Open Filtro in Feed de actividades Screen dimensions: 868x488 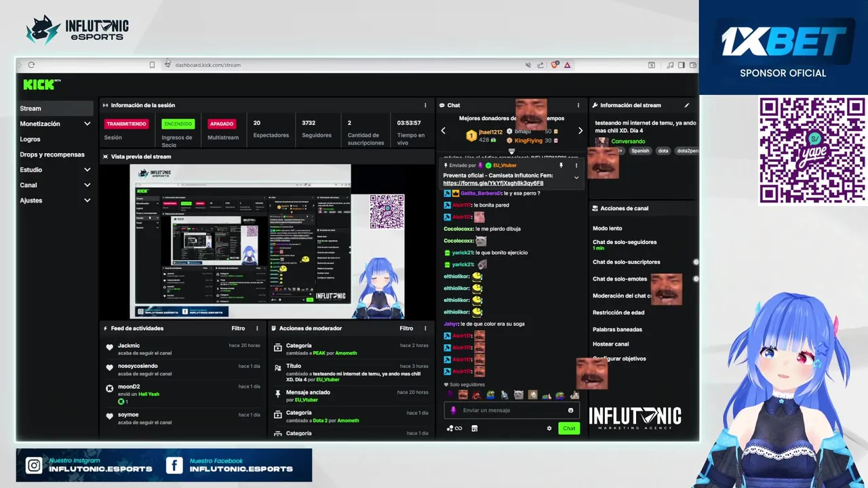tap(238, 328)
